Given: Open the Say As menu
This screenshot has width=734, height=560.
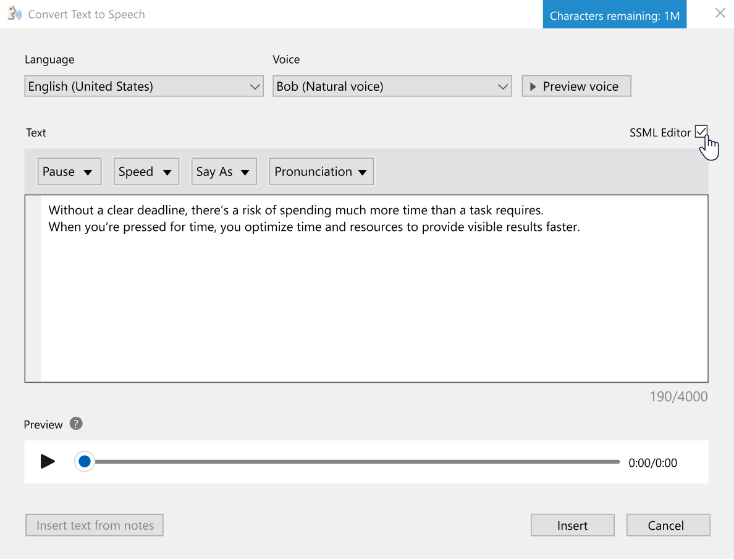Looking at the screenshot, I should (224, 172).
